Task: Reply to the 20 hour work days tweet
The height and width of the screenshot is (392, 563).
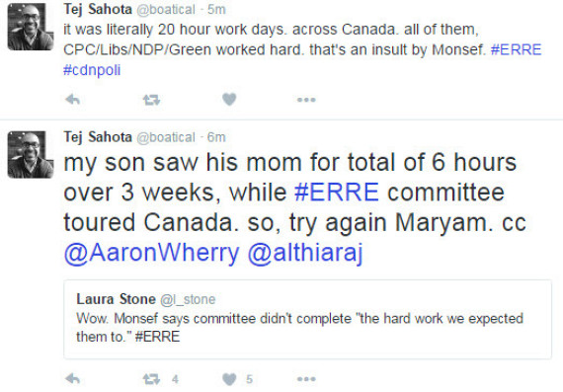Action: tap(72, 99)
